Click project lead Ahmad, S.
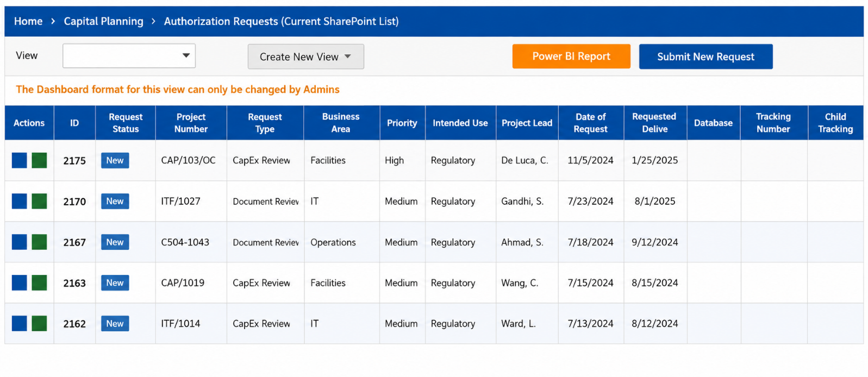The height and width of the screenshot is (377, 868). click(522, 242)
